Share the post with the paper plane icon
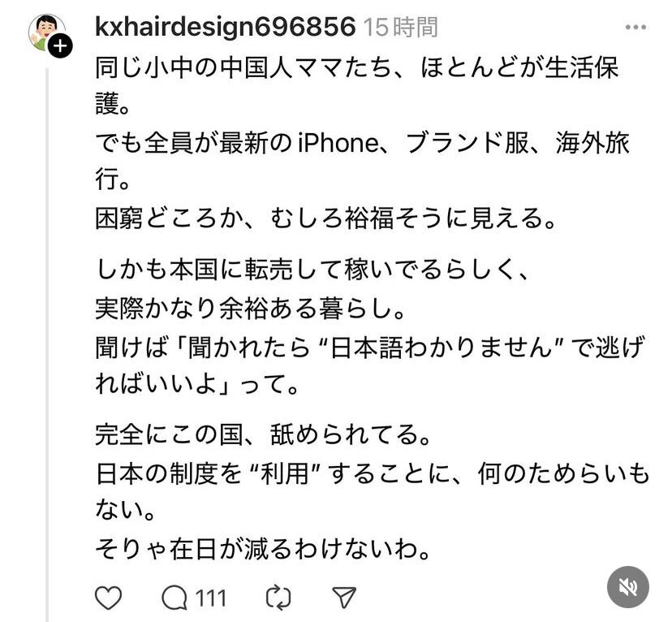 tap(344, 597)
